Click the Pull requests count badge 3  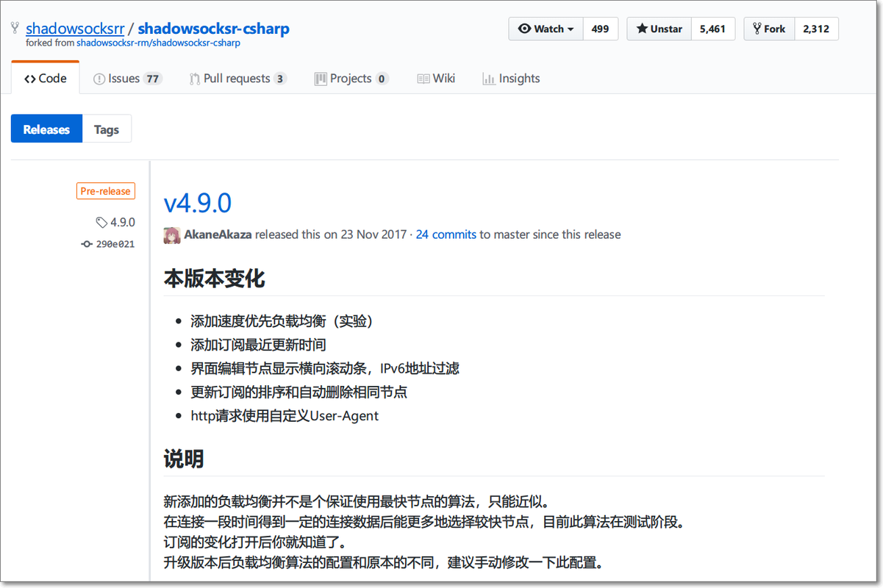[x=280, y=79]
